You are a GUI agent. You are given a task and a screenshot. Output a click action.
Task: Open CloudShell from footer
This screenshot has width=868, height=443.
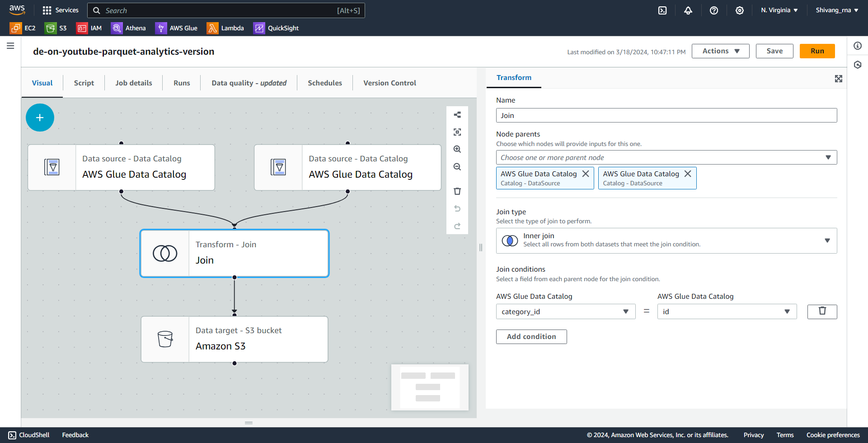click(x=29, y=435)
